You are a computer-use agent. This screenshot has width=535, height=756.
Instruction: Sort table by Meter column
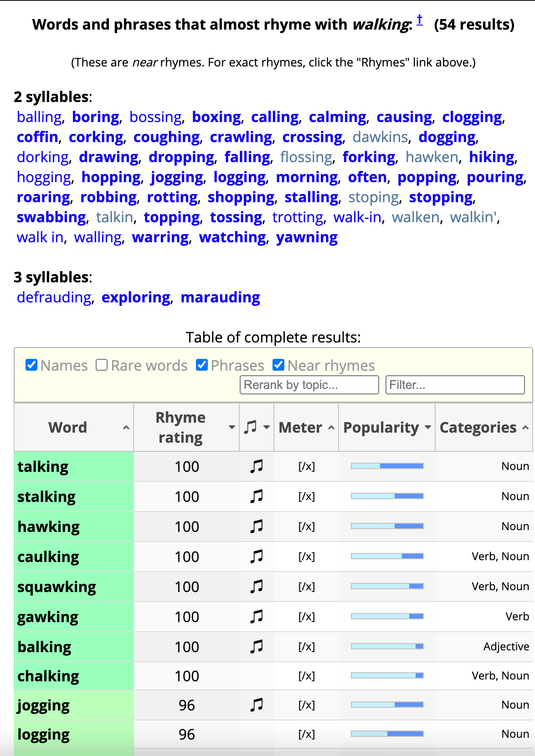[306, 427]
